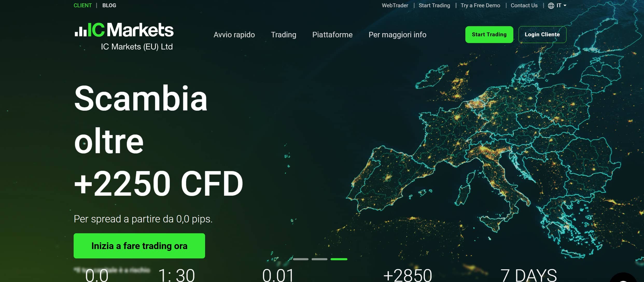This screenshot has width=644, height=282.
Task: Click the Login Cliente button
Action: tap(542, 34)
